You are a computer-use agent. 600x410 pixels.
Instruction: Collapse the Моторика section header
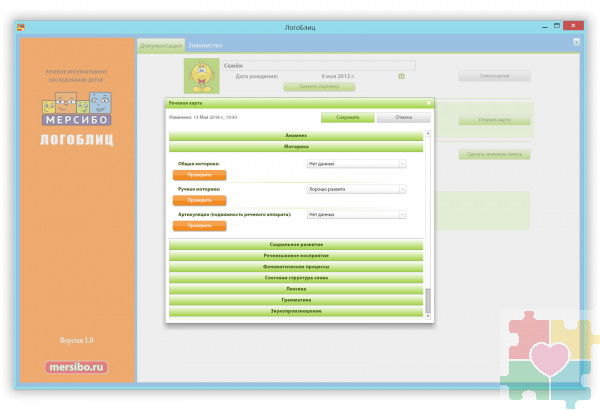point(296,147)
